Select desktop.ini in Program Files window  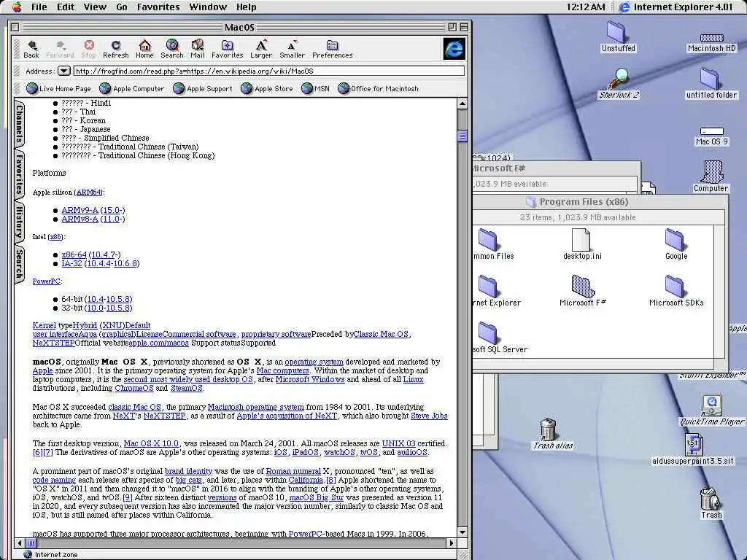tap(582, 244)
